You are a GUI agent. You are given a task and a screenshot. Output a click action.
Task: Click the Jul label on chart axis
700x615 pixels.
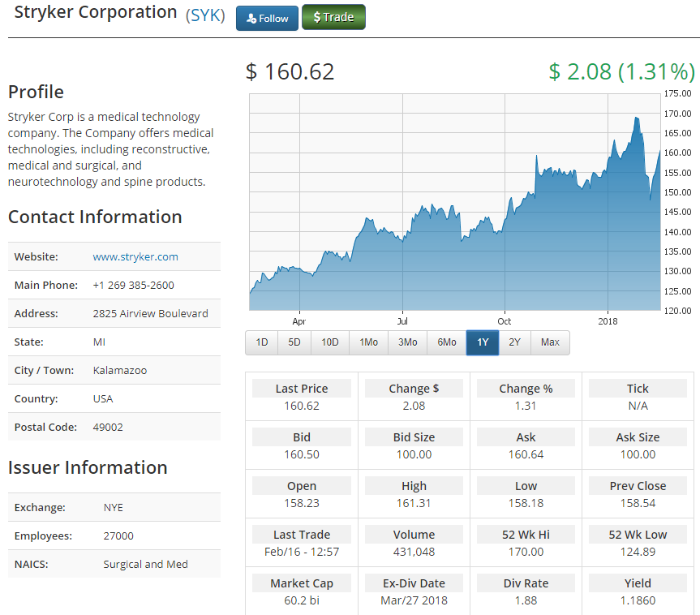click(x=402, y=321)
